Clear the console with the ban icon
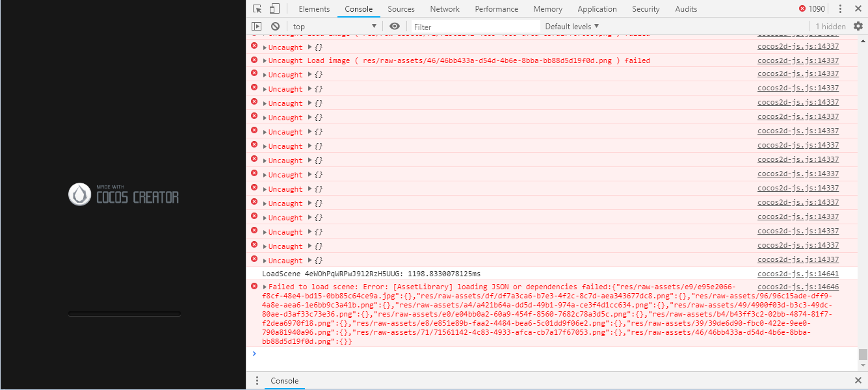This screenshot has width=868, height=390. pos(275,26)
